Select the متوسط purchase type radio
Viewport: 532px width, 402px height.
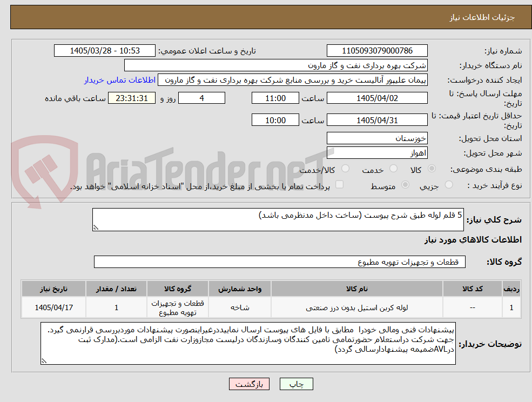coord(405,185)
